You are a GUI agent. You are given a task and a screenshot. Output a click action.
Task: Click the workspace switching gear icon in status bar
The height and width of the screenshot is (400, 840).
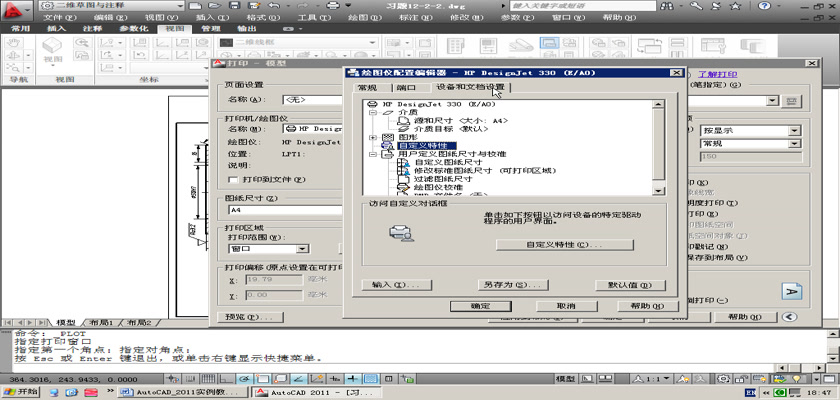click(x=724, y=379)
